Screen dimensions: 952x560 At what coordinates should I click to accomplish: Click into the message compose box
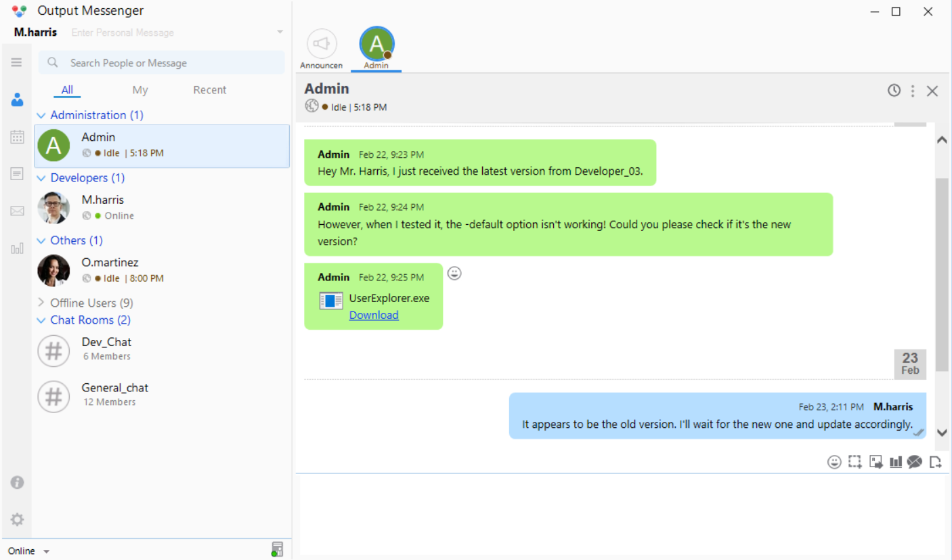pyautogui.click(x=622, y=515)
